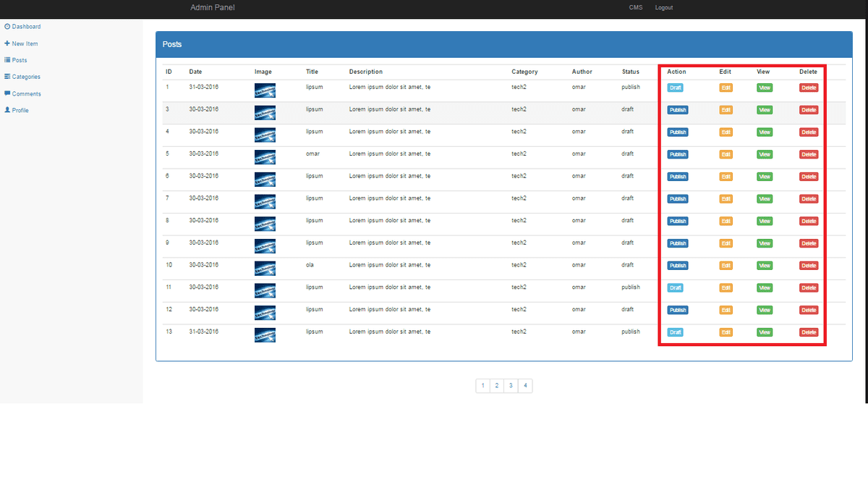Set post ID 1 to Draft
Screen dimensions: 868x493
pyautogui.click(x=675, y=88)
